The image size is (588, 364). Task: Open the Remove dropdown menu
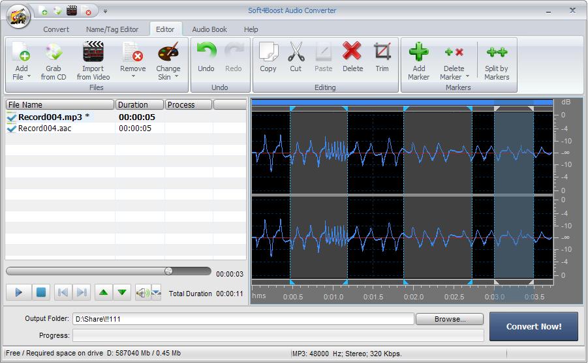coord(133,77)
